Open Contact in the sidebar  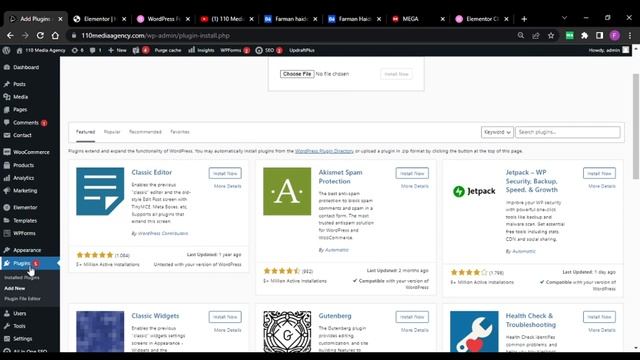(x=22, y=135)
